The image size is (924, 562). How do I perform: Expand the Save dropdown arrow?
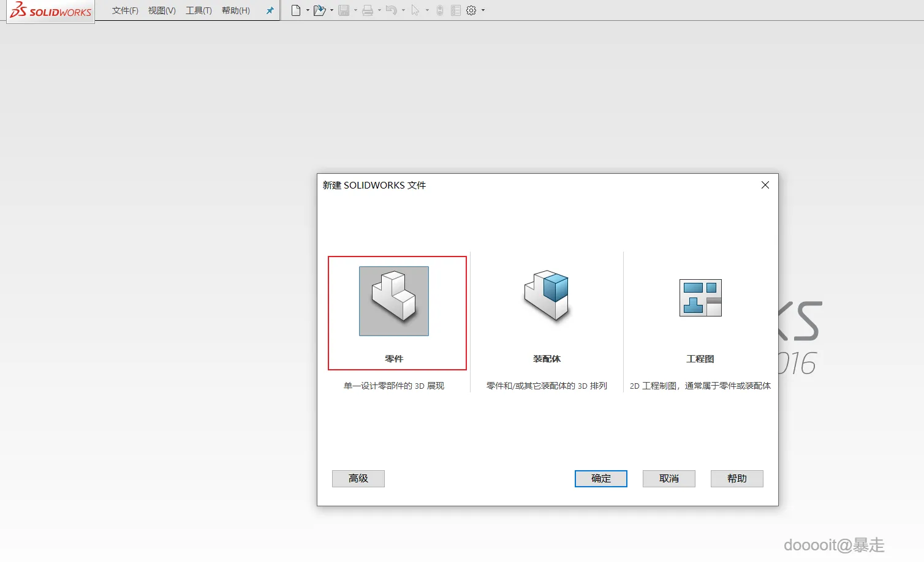pos(355,10)
